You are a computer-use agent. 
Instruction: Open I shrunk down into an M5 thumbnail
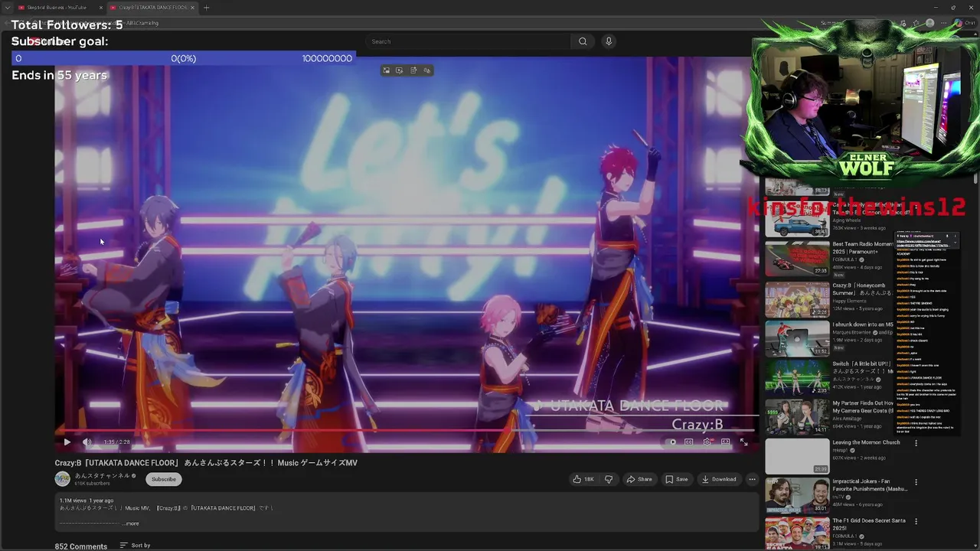click(797, 337)
